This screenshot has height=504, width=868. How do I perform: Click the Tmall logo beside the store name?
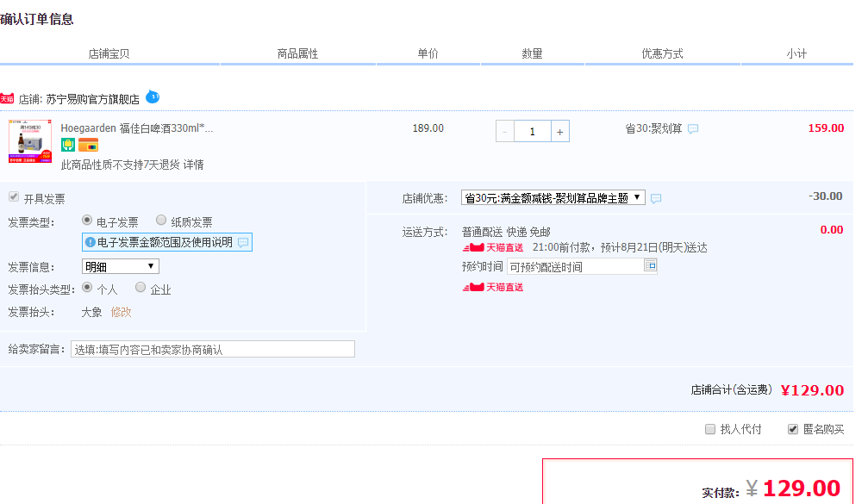coord(7,98)
